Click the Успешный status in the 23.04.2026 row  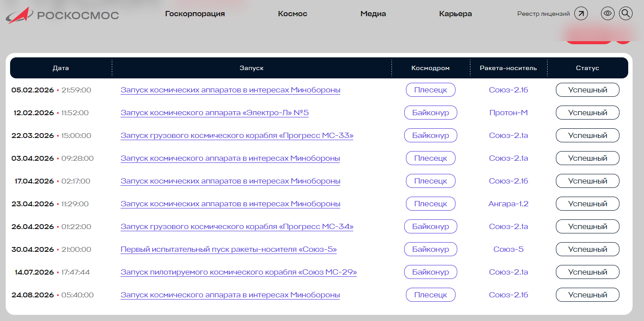pos(587,204)
